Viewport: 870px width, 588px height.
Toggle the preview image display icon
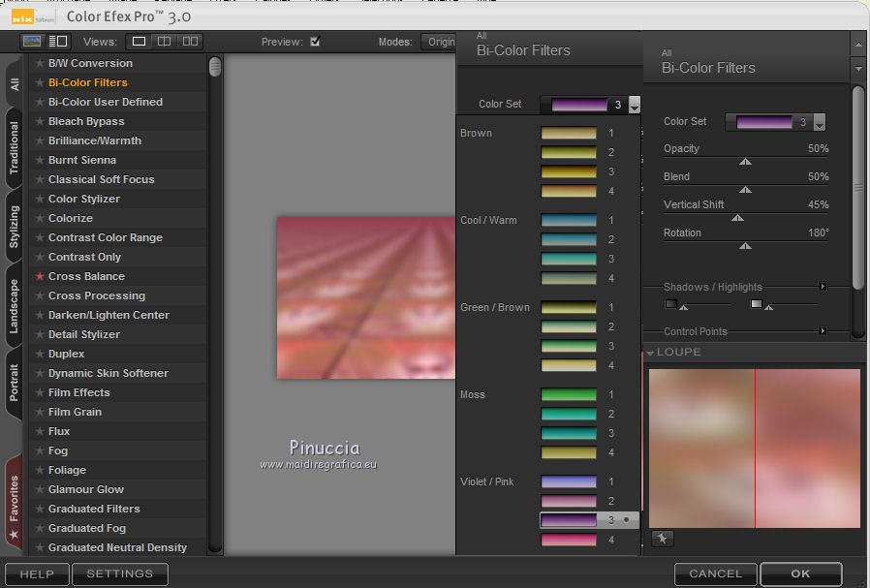(32, 41)
